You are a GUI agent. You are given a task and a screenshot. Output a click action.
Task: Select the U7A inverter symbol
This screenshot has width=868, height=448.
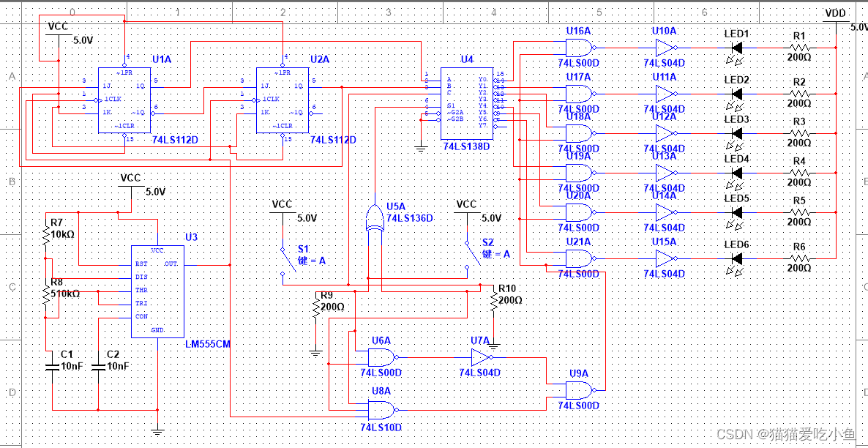click(x=482, y=357)
